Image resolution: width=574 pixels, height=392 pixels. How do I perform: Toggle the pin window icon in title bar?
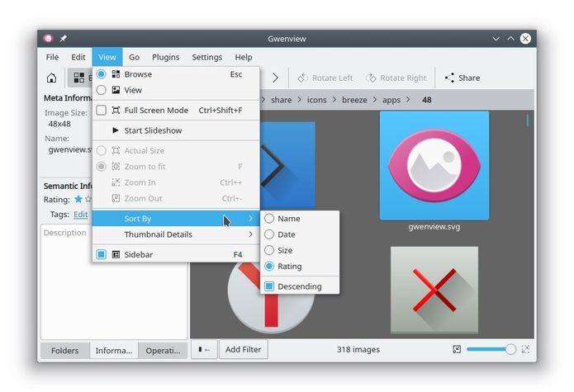click(63, 38)
